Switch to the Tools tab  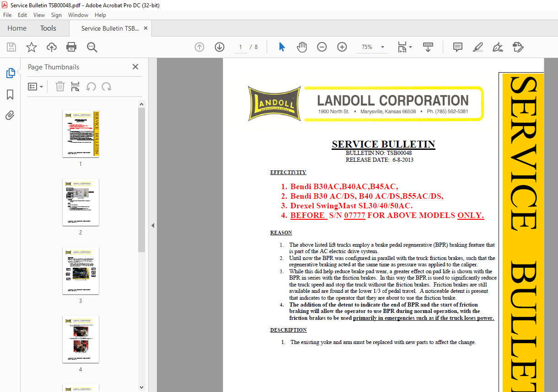[x=48, y=28]
